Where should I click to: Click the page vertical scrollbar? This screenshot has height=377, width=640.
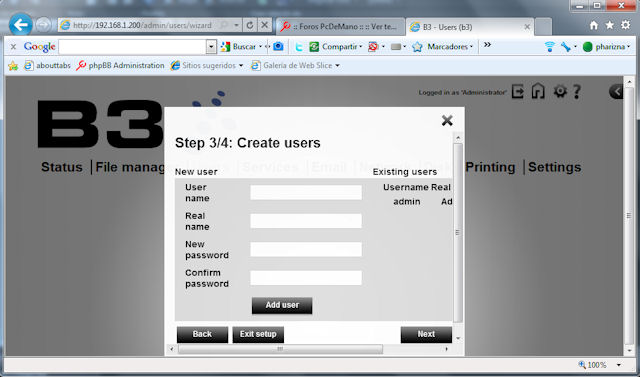[x=629, y=216]
